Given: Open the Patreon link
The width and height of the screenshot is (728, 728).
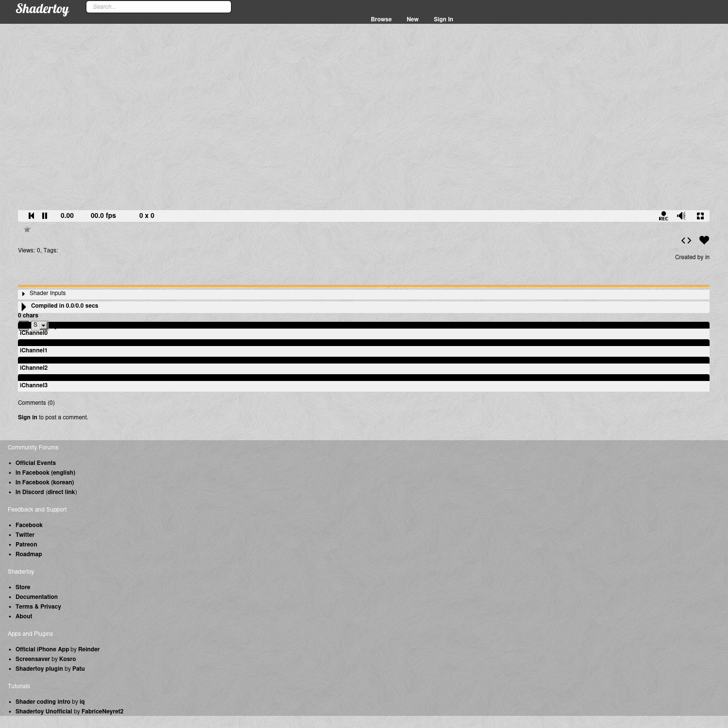Looking at the screenshot, I should pyautogui.click(x=26, y=545).
